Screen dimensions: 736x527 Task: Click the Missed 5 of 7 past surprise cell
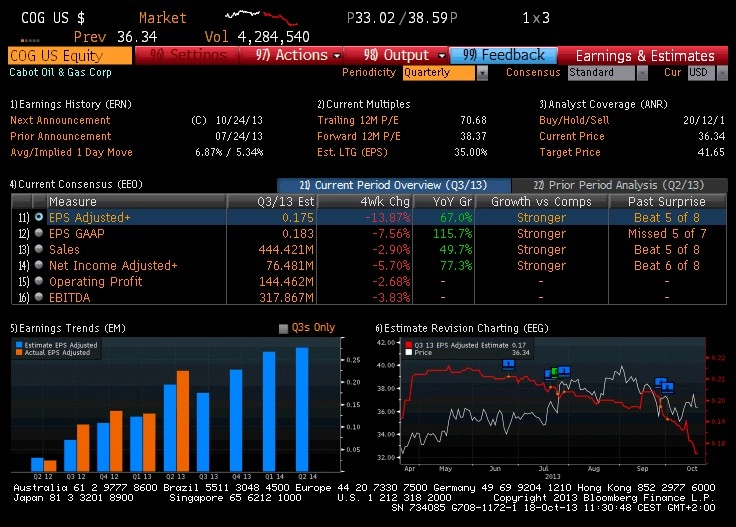pos(667,234)
